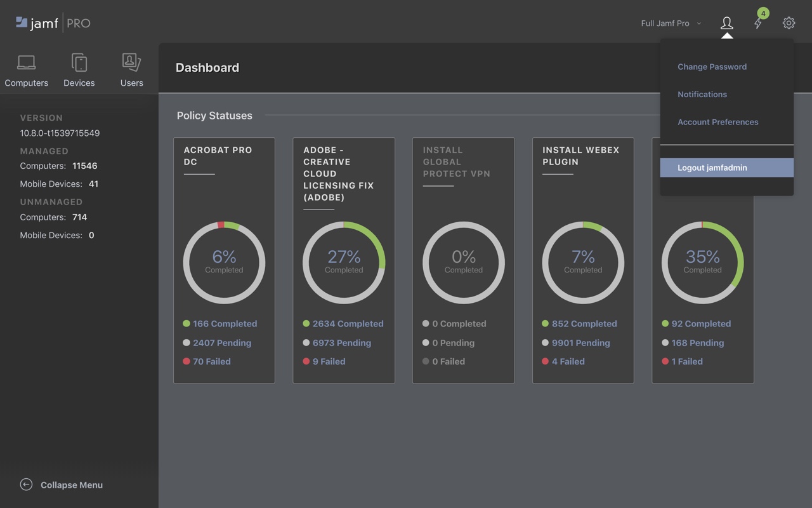Click the Dashboard heading
The width and height of the screenshot is (812, 508).
click(x=207, y=67)
